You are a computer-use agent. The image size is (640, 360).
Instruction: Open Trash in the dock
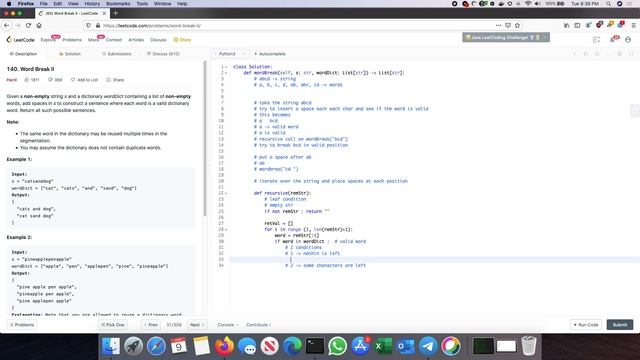529,346
